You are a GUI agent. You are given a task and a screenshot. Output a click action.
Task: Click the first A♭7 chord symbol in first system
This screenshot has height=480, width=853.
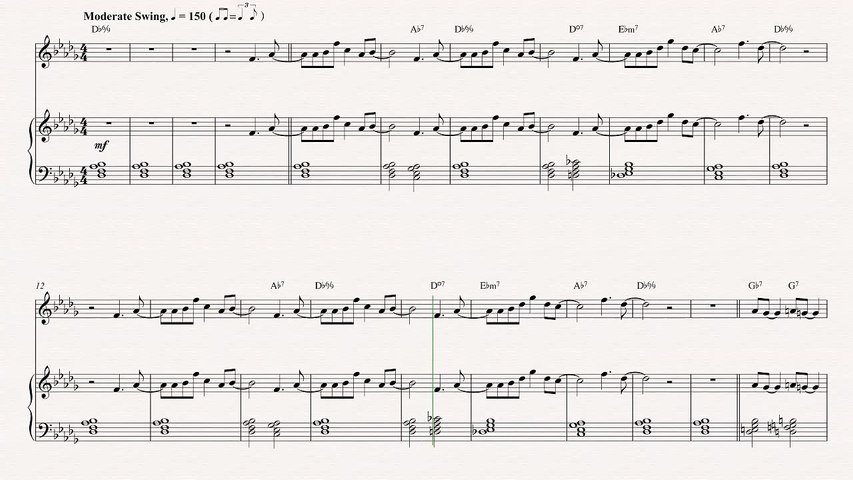(417, 30)
